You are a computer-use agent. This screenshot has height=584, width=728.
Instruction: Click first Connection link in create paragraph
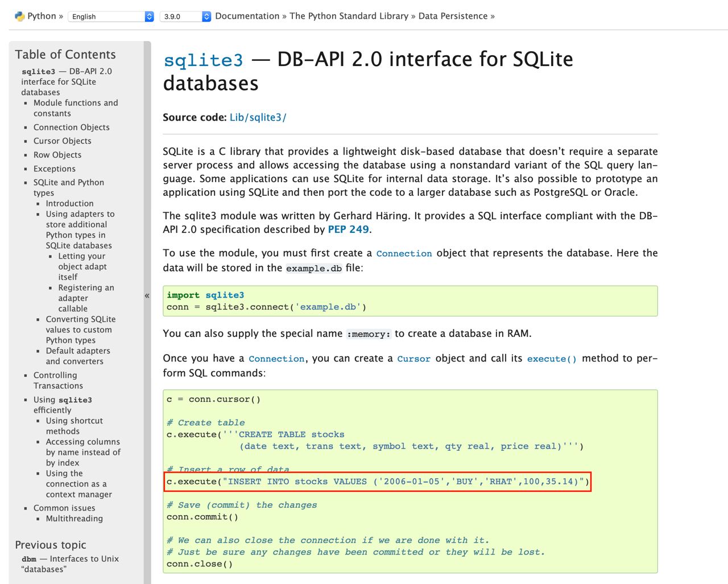(404, 253)
